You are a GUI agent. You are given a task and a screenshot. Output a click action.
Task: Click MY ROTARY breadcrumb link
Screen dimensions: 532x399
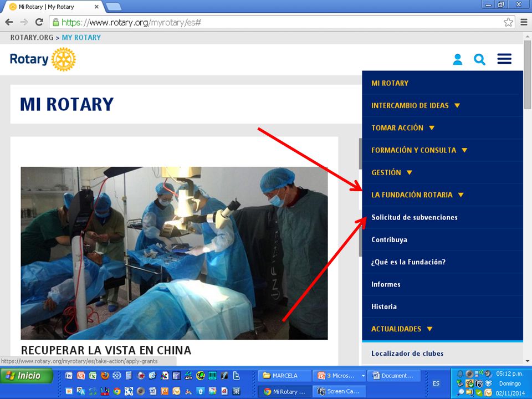[x=81, y=37]
